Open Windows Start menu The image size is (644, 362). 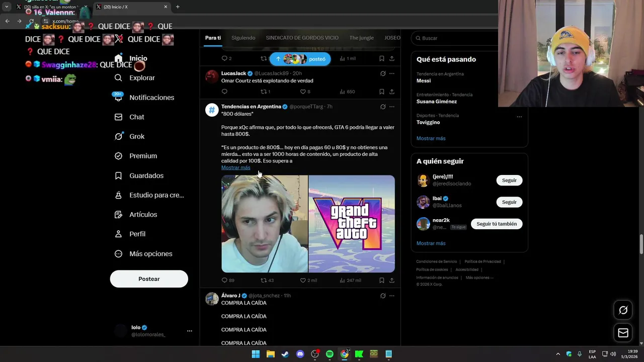pyautogui.click(x=256, y=354)
